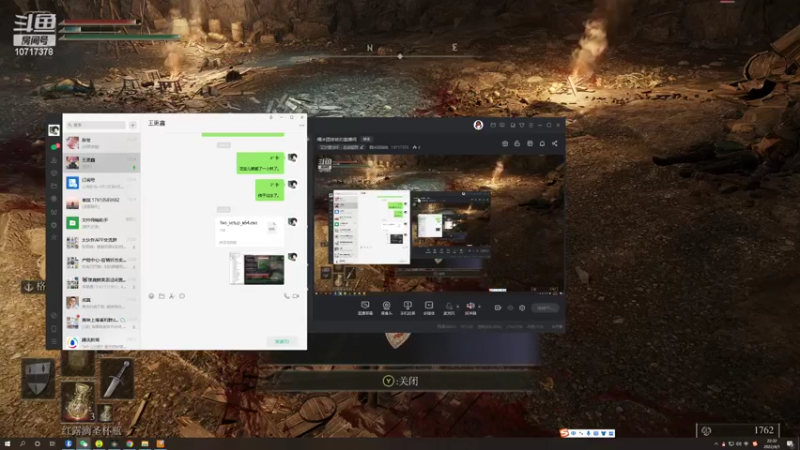Open chat history icon in WeChat toolbar
The height and width of the screenshot is (450, 800).
182,296
